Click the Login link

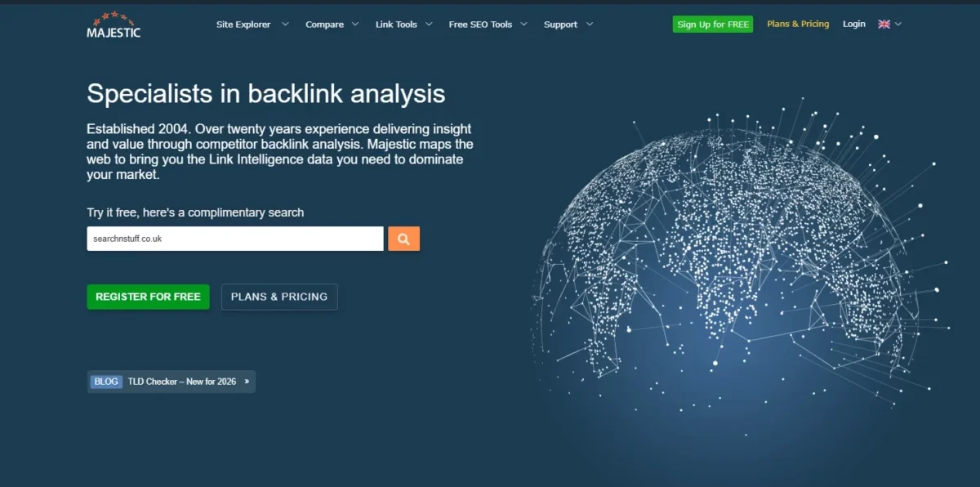[x=854, y=25]
